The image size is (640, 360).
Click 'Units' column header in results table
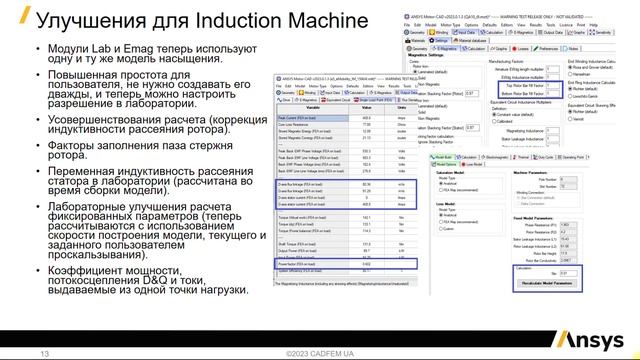tap(401, 108)
